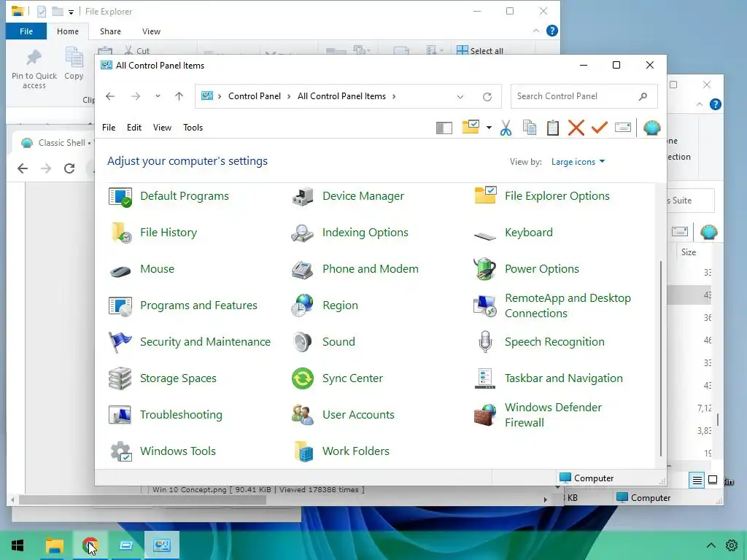
Task: Click Paste clipboard icon in Control Panel toolbar
Action: click(553, 128)
